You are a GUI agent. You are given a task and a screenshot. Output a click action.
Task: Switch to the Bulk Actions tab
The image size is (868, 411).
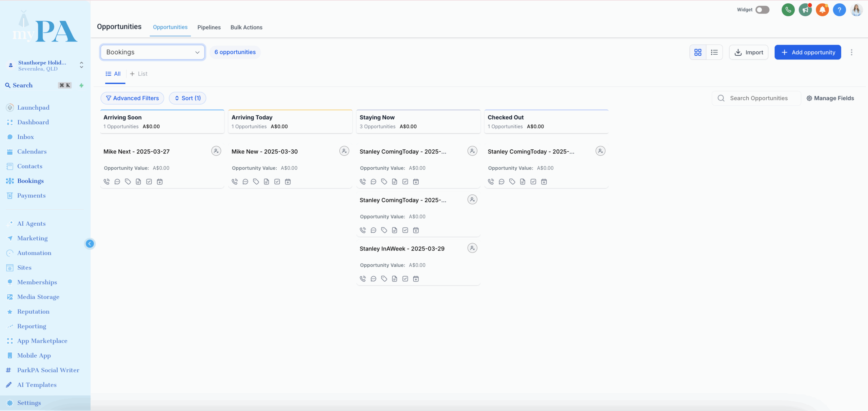[x=246, y=27]
